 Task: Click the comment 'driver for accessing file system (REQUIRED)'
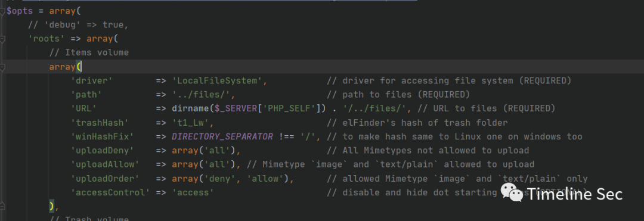449,81
